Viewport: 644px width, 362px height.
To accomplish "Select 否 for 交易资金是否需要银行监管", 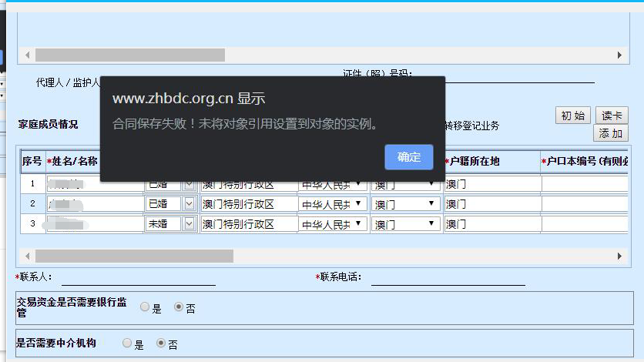I will pyautogui.click(x=179, y=308).
